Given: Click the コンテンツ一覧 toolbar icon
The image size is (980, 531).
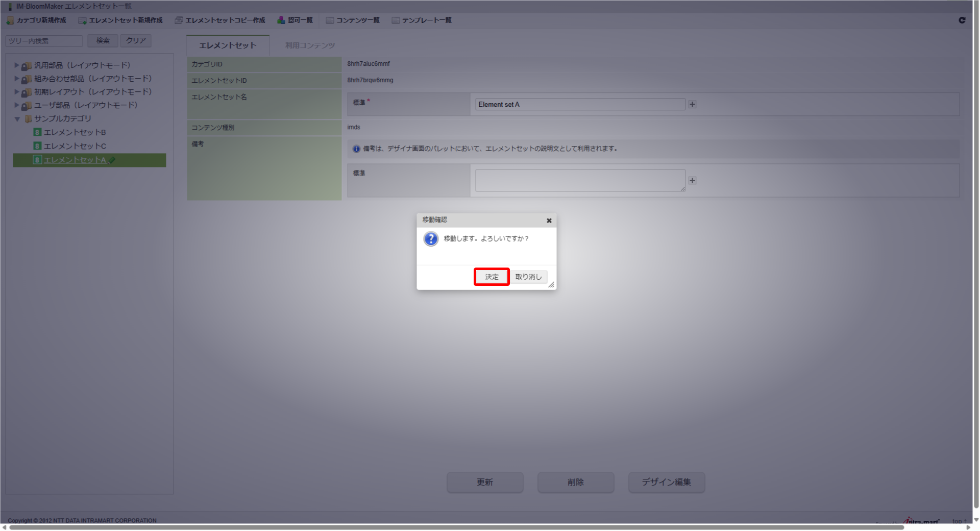Looking at the screenshot, I should pyautogui.click(x=330, y=20).
